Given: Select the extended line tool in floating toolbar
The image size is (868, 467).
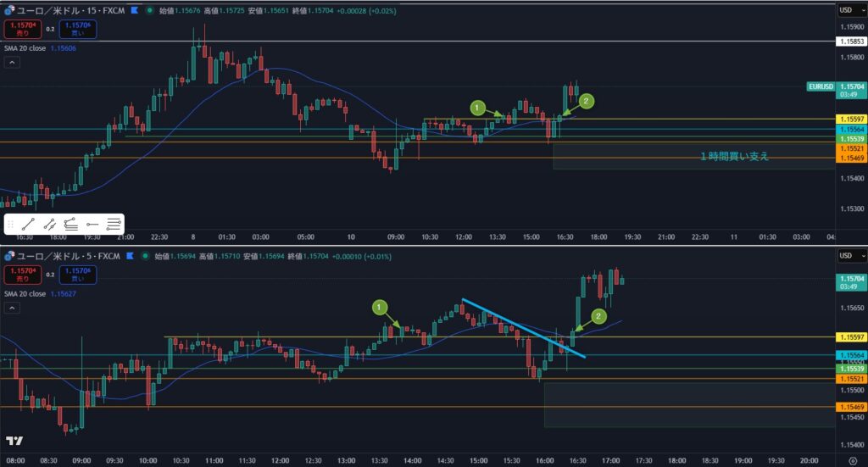Looking at the screenshot, I should (50, 225).
